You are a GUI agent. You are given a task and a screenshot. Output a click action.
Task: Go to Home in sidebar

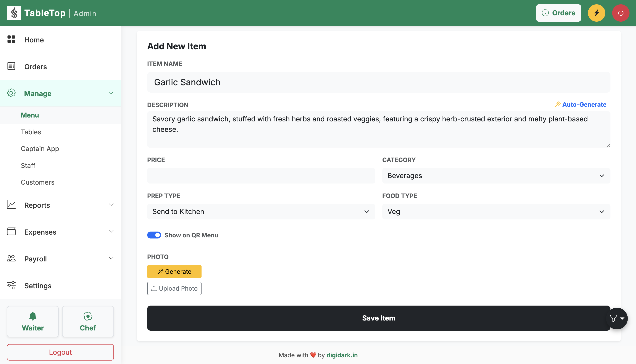coord(60,40)
